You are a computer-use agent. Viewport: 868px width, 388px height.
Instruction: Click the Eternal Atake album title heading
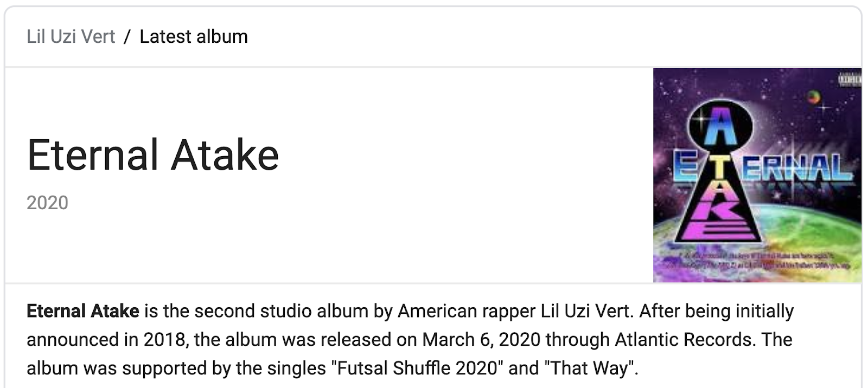(x=153, y=155)
